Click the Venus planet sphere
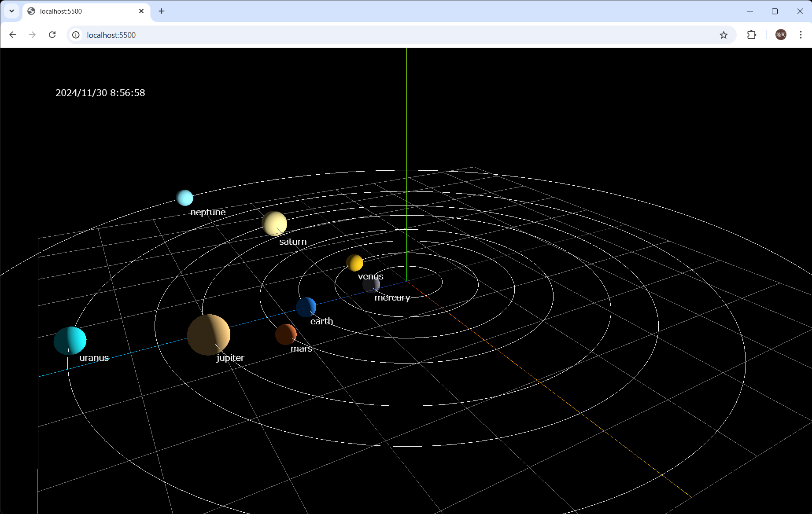 click(354, 263)
